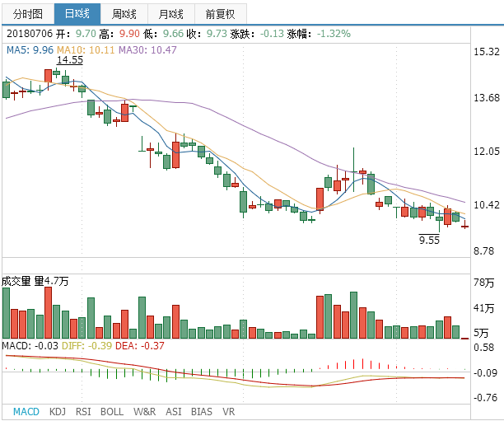Click the 12.05 price axis label
504x421 pixels.
[487, 151]
